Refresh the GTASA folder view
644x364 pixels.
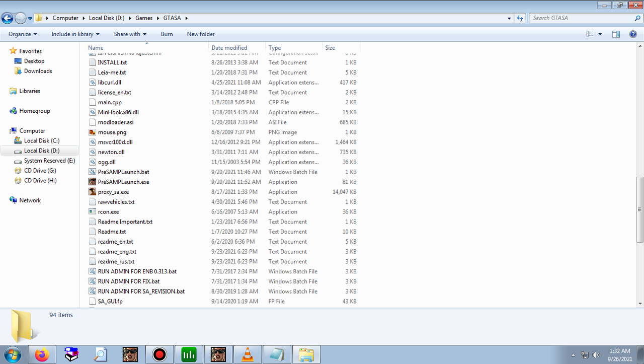click(x=521, y=18)
